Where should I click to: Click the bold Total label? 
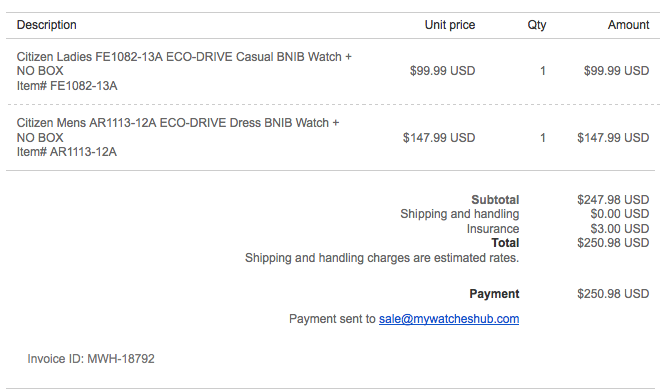(505, 243)
